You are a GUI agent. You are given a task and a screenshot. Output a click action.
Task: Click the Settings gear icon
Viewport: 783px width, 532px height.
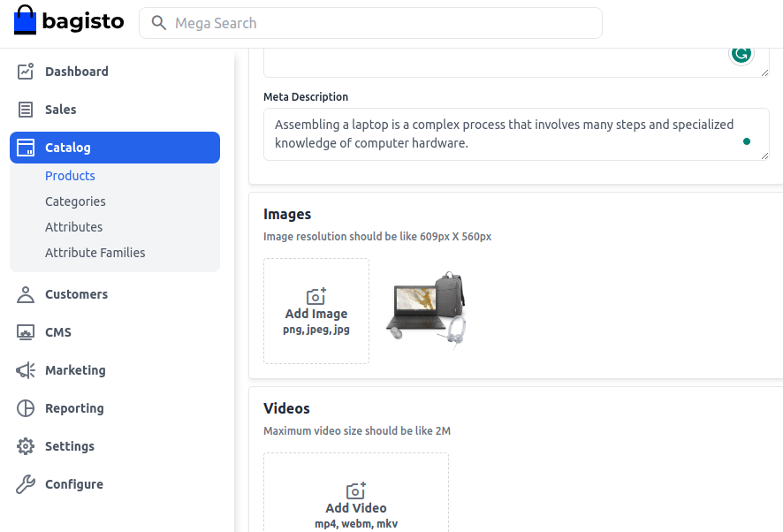[x=24, y=445]
